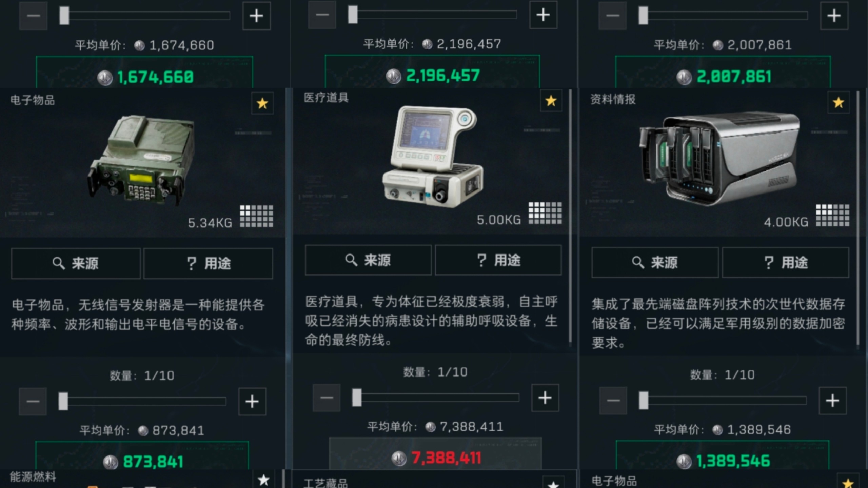The height and width of the screenshot is (488, 868).
Task: Click the quantity slider handle for the ventilator
Action: (x=357, y=398)
